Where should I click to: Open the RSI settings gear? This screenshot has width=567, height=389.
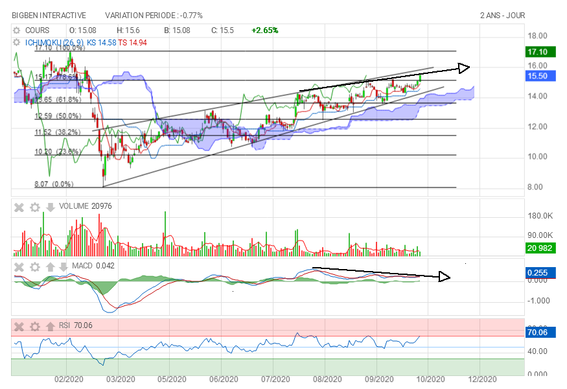(x=35, y=327)
